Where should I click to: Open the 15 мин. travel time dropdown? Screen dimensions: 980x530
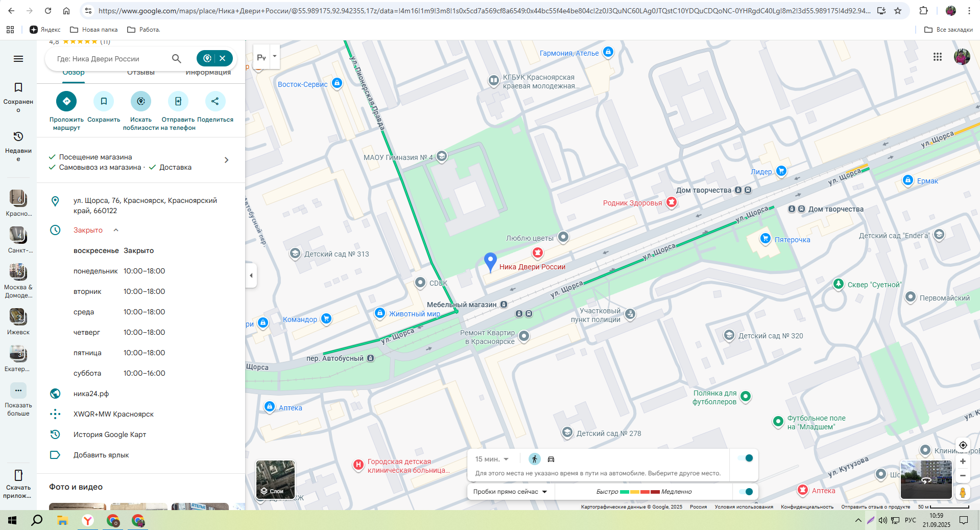tap(492, 459)
